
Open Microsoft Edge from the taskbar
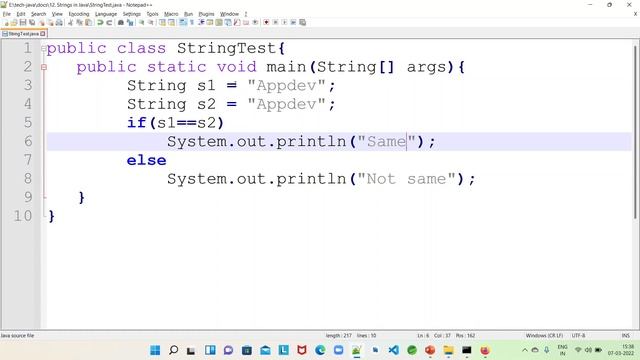[320, 350]
